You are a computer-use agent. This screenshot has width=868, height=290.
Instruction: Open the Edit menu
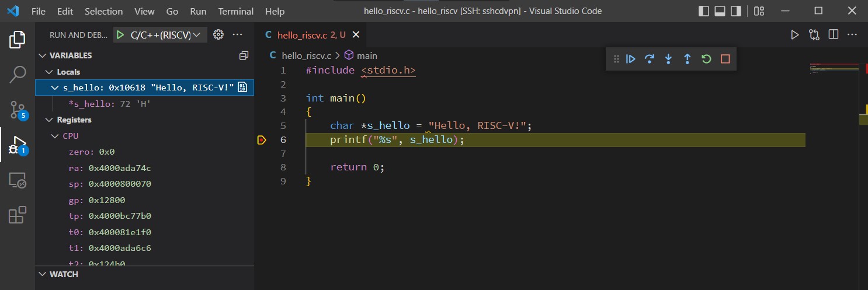coord(65,11)
